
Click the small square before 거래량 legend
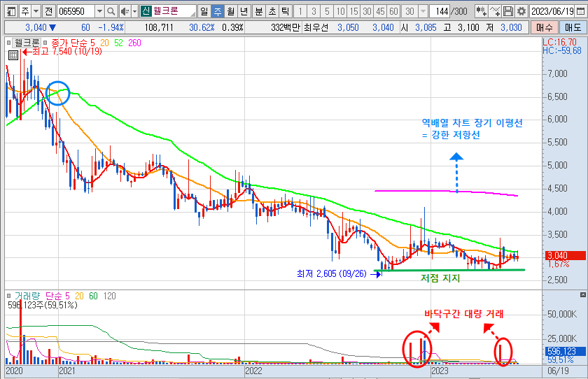[8, 296]
